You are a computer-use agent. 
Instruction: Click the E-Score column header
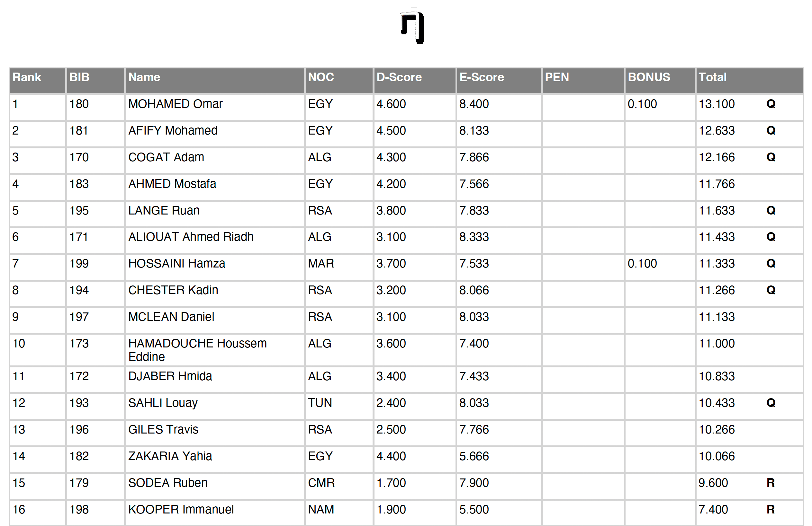[x=482, y=77]
